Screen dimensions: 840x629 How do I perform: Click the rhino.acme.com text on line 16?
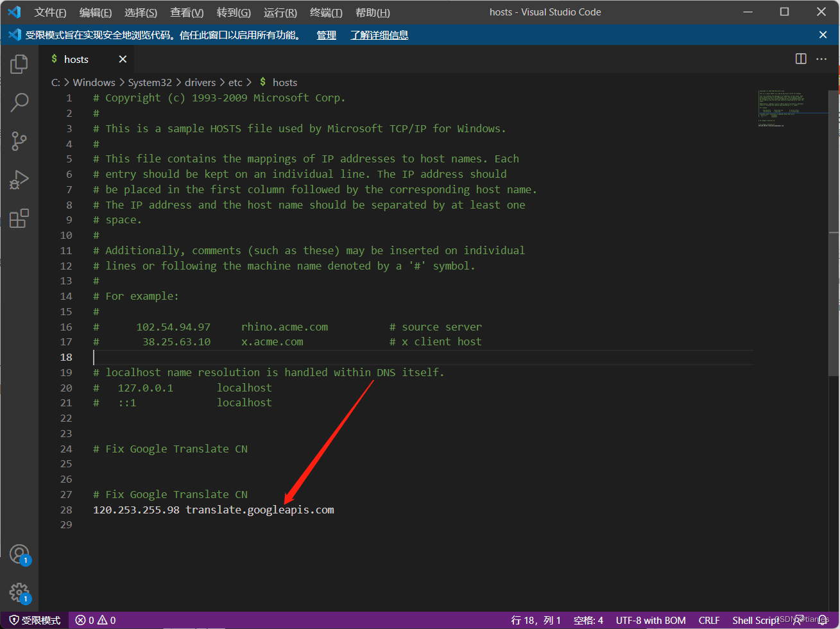(x=284, y=327)
